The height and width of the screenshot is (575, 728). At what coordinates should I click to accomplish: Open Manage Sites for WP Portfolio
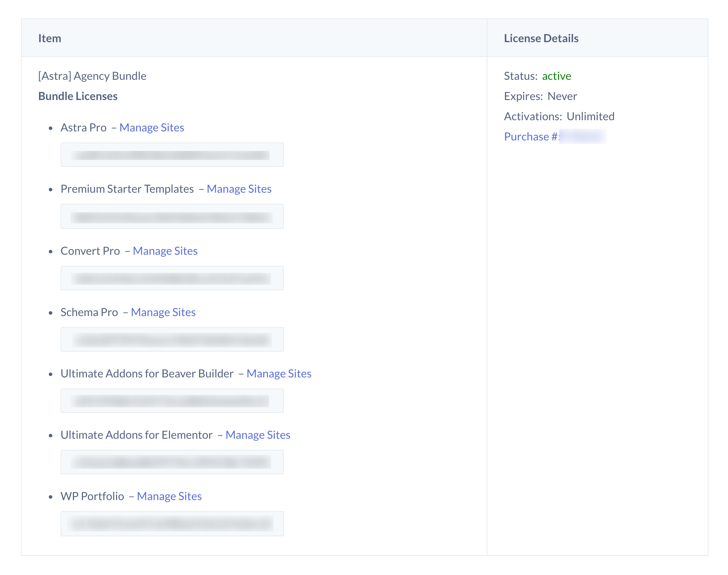pyautogui.click(x=169, y=496)
